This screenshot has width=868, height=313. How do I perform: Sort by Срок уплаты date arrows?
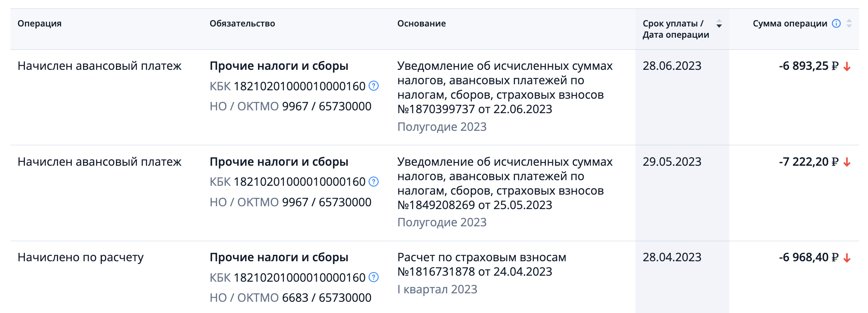719,23
